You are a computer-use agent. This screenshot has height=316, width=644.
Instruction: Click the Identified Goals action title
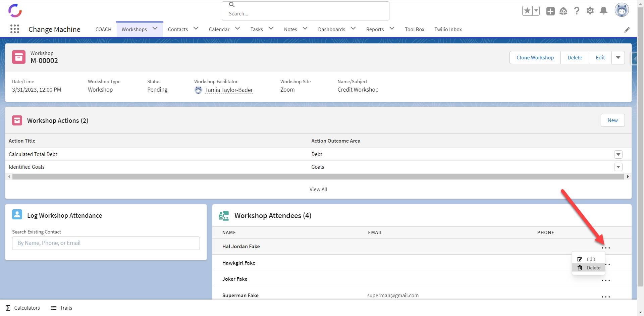[26, 167]
